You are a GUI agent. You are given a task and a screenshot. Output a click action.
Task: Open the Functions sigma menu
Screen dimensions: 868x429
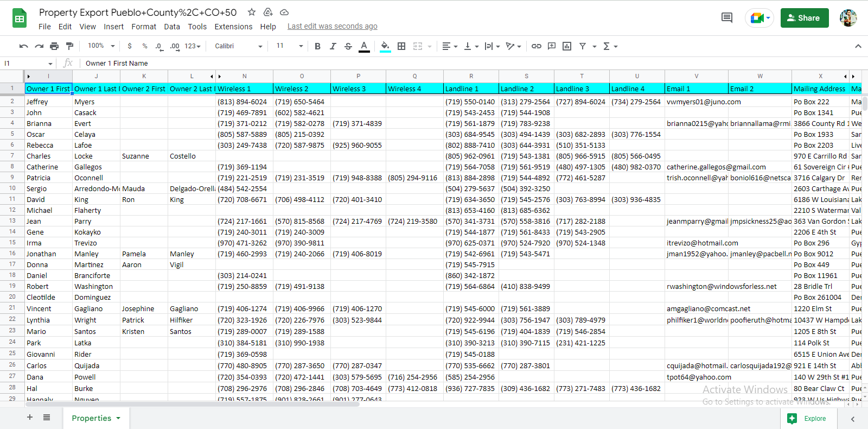pos(610,46)
